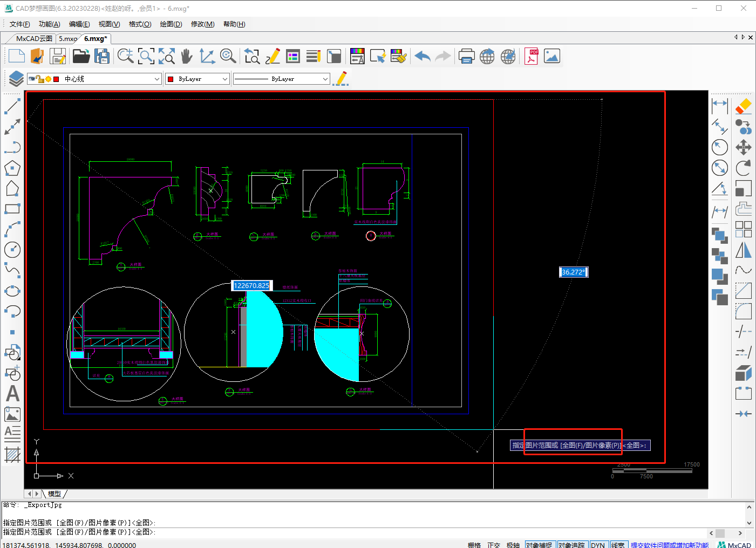Select the text A tool
Screen dimensions: 756x548
[x=12, y=394]
